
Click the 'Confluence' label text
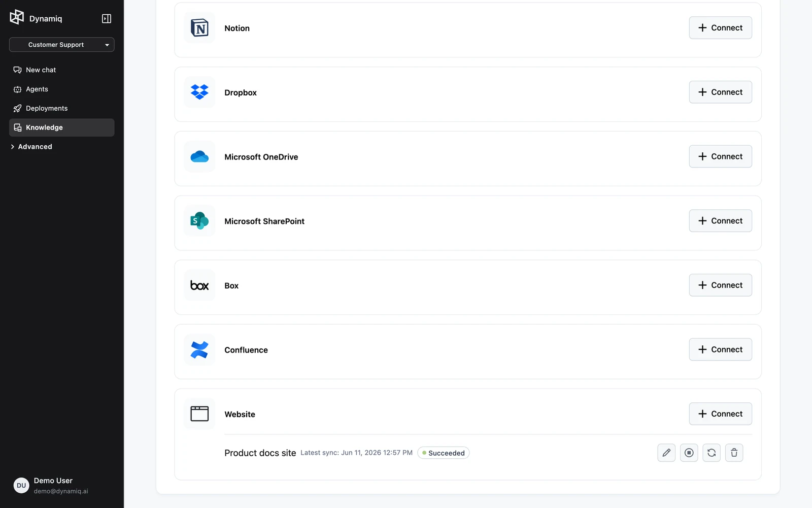(246, 350)
